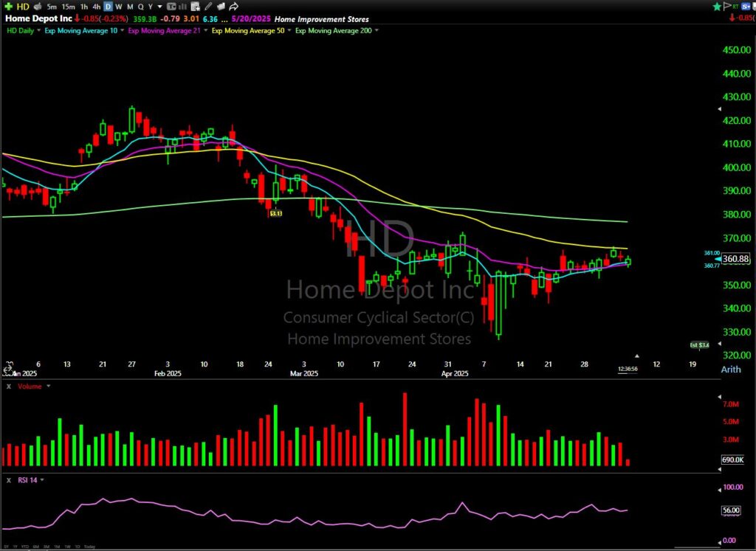Viewport: 756px width, 551px height.
Task: Select the Weekly (W) timeframe
Action: [119, 7]
